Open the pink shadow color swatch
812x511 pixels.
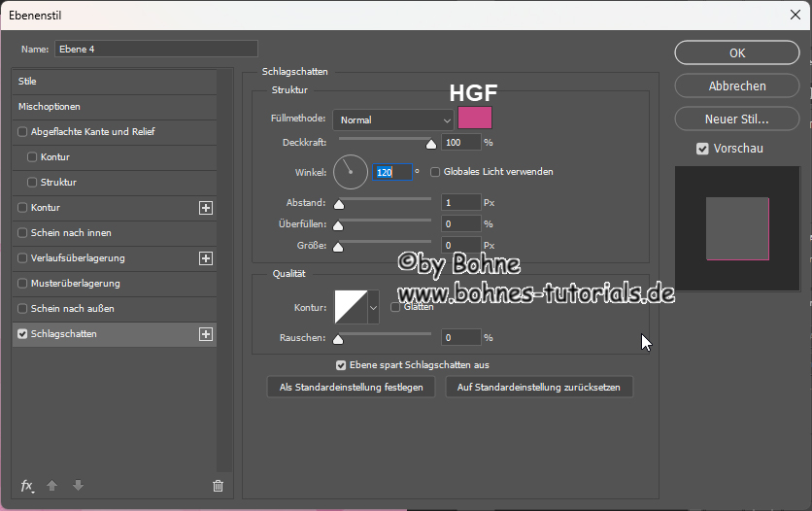tap(475, 119)
